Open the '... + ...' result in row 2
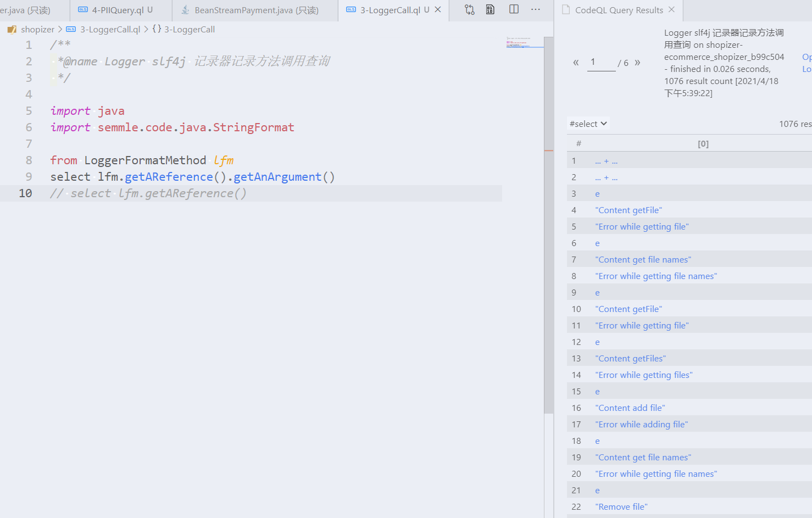Screen dimensions: 812x518 (606, 177)
